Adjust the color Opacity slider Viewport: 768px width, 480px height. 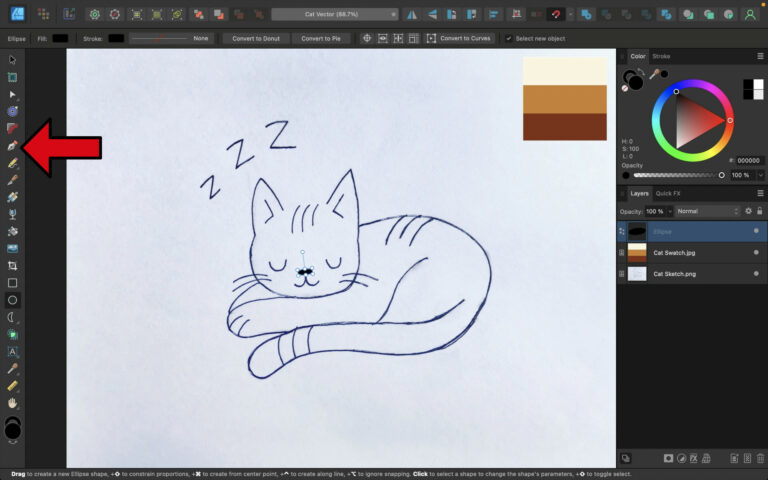coord(678,175)
